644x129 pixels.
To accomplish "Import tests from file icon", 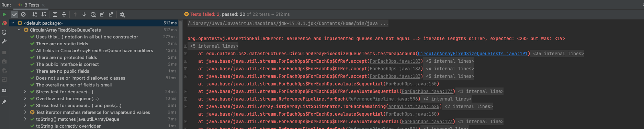I will [102, 14].
